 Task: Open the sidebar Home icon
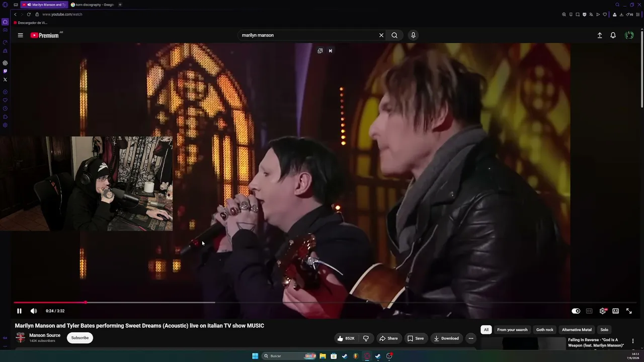pos(5,22)
